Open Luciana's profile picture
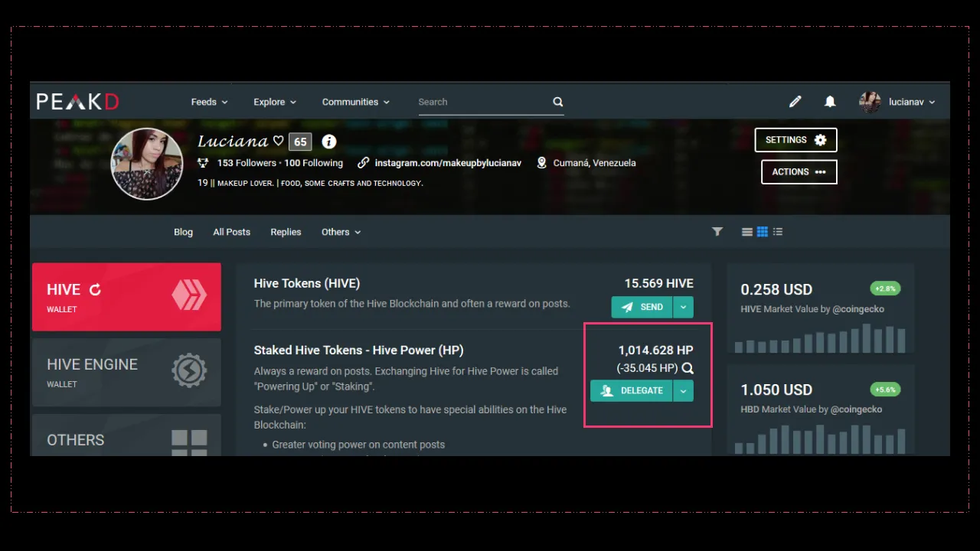The image size is (980, 551). tap(147, 165)
